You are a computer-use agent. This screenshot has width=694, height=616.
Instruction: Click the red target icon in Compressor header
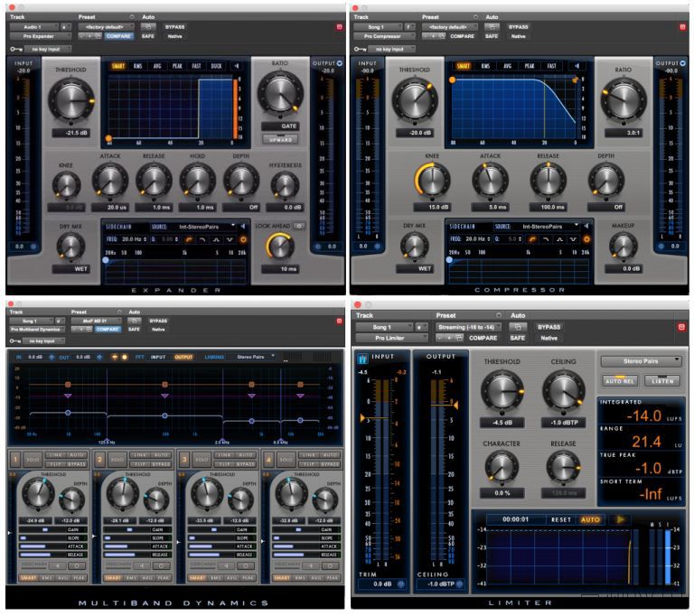click(x=682, y=27)
